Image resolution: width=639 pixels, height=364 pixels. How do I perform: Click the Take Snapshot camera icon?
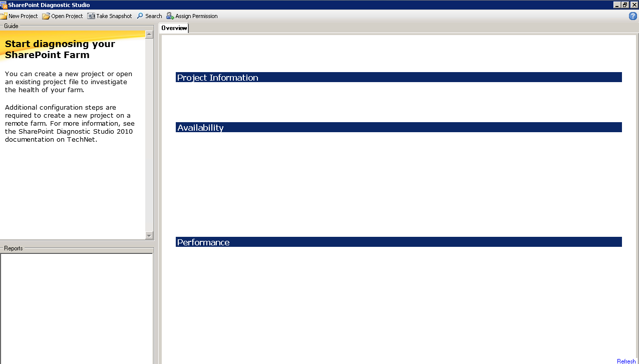click(x=91, y=16)
